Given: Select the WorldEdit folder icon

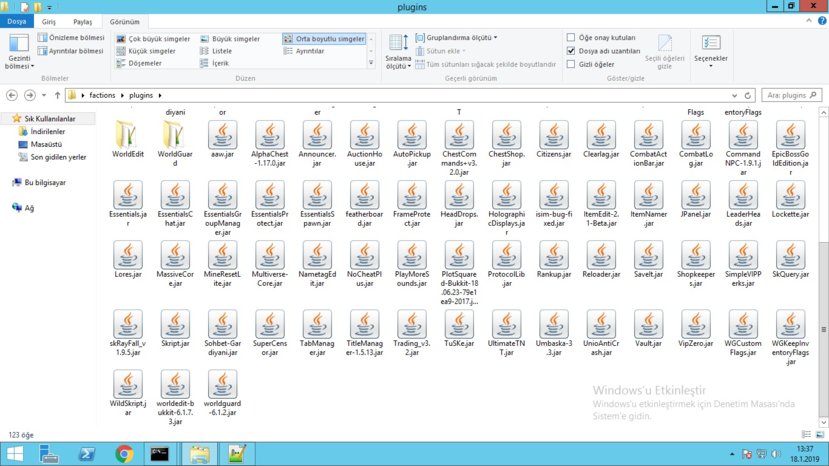Looking at the screenshot, I should point(127,134).
